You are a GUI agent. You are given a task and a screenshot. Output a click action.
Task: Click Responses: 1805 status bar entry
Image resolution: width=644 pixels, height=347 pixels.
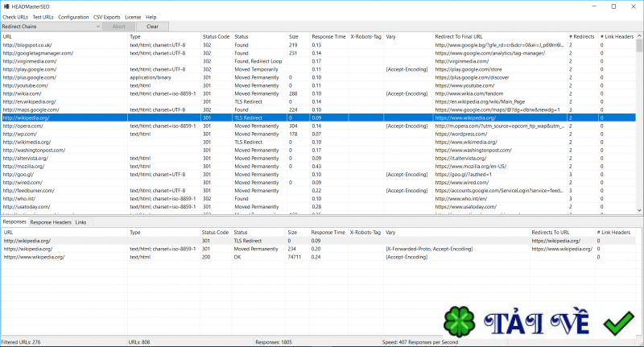tap(274, 342)
